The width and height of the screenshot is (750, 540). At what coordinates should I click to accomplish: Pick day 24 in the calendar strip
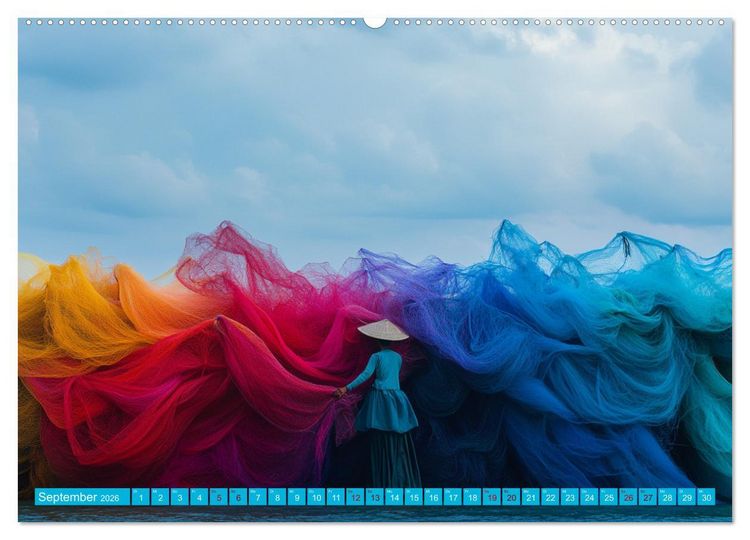588,497
